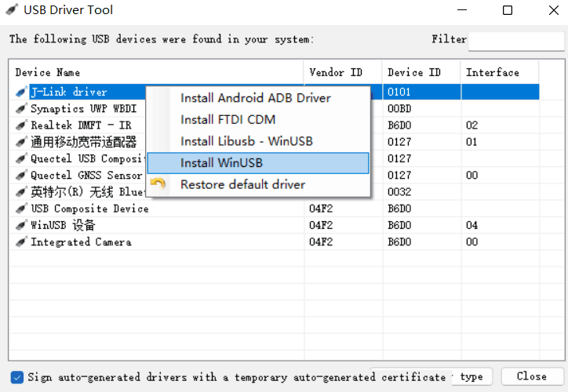
Task: Pick Restore default driver in the menu
Action: [x=242, y=185]
